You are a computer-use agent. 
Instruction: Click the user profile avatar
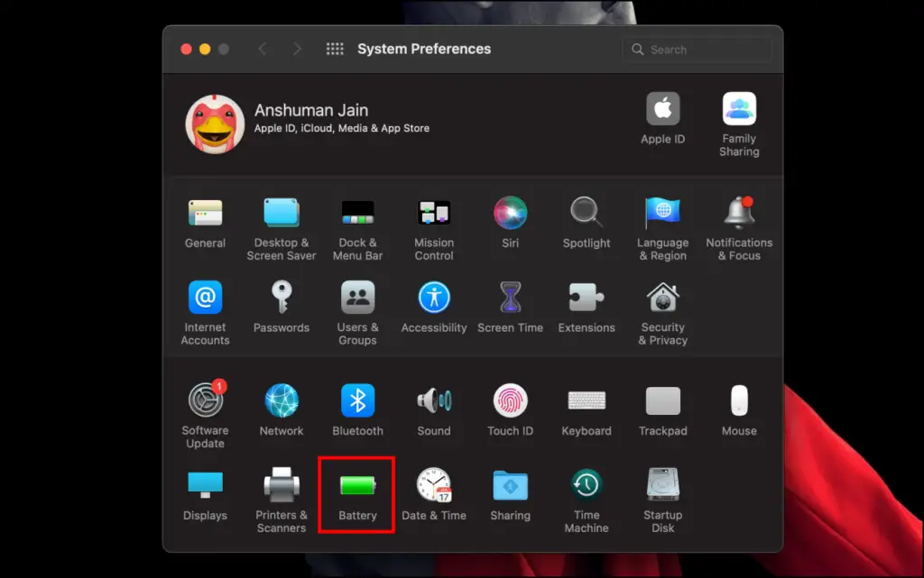215,124
